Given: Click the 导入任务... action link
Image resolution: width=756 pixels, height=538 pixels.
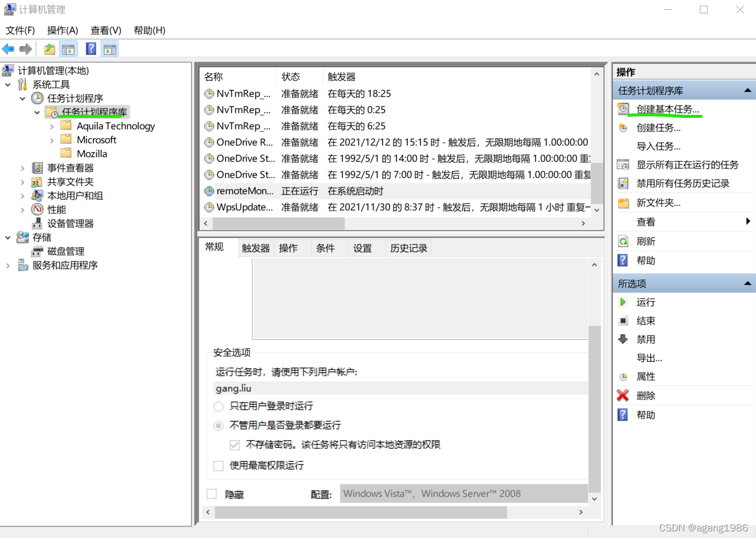Looking at the screenshot, I should 658,146.
